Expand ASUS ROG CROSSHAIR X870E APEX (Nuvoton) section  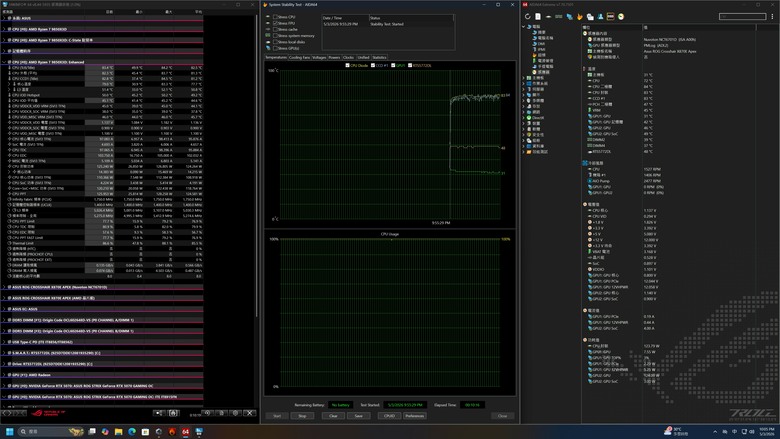click(4, 287)
